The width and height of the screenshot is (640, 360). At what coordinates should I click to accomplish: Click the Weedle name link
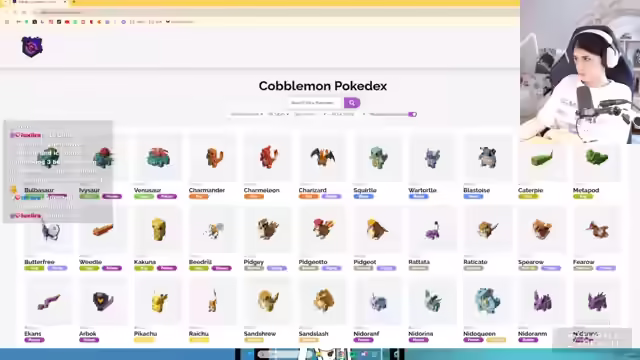click(x=90, y=262)
